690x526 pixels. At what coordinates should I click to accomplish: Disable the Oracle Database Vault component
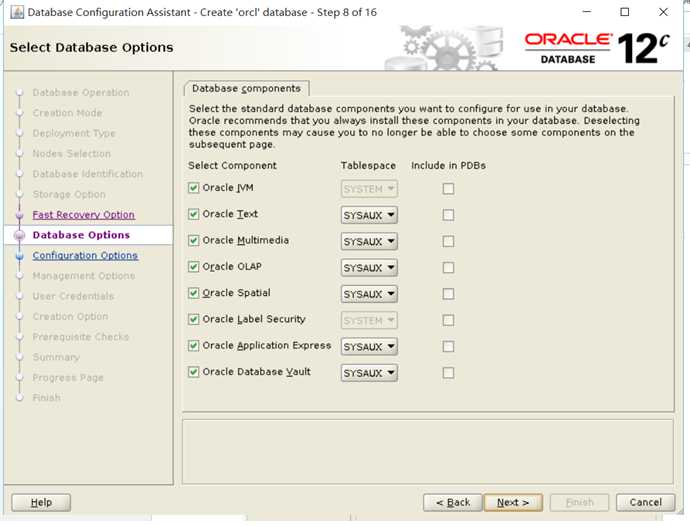click(194, 372)
